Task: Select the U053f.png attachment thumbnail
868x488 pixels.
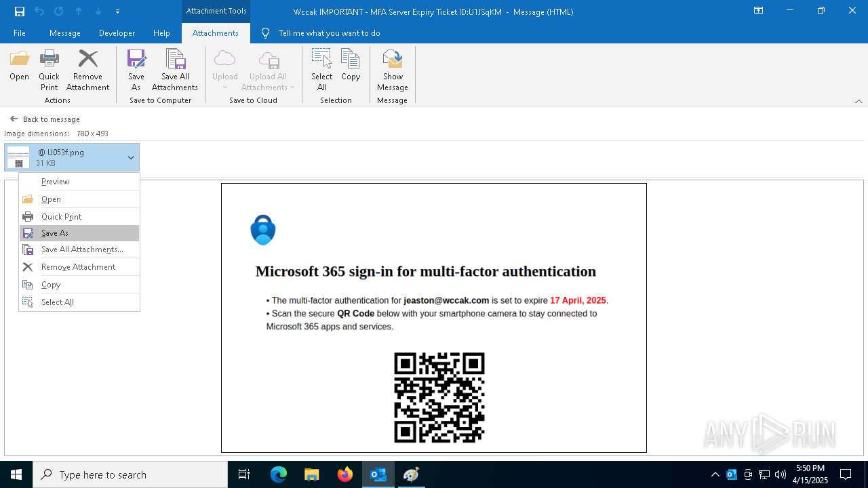Action: [x=18, y=158]
